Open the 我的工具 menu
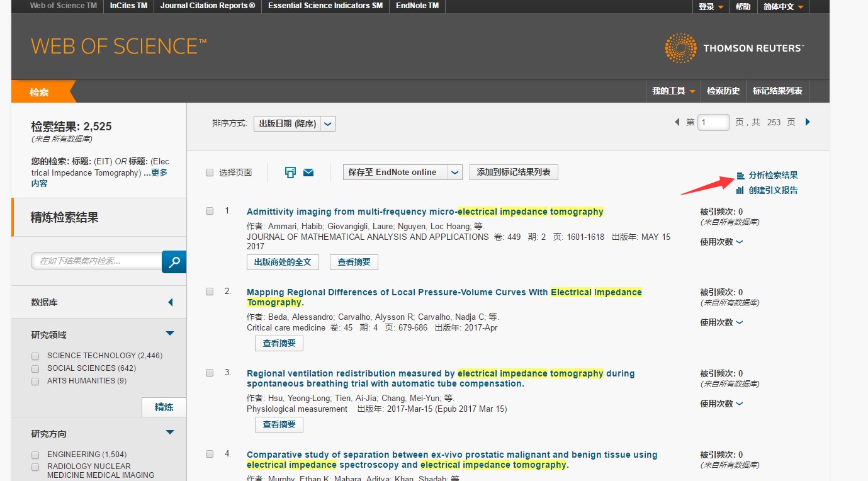868x481 pixels. [674, 91]
